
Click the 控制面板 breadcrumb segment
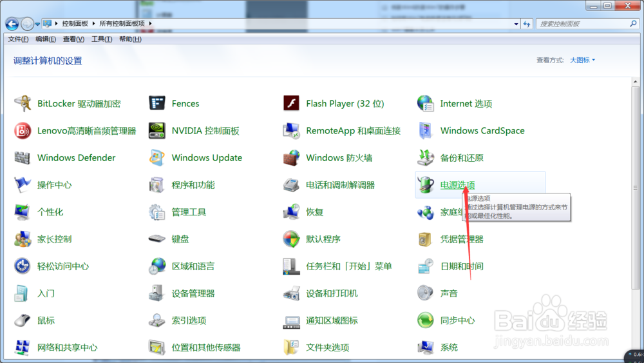[75, 24]
